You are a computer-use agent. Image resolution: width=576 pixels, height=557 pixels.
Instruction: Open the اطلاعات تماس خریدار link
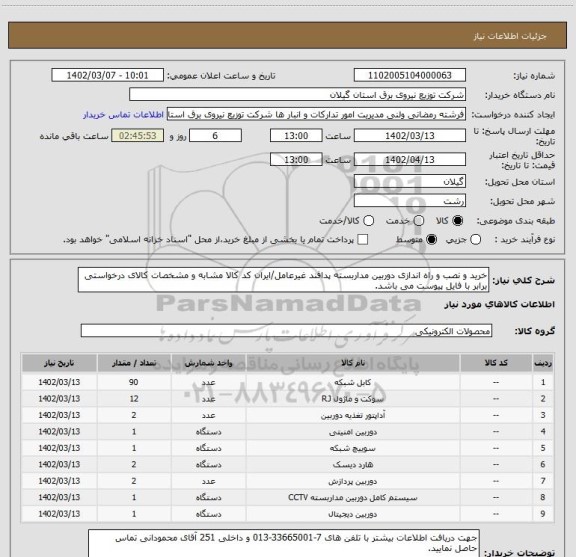pos(123,115)
